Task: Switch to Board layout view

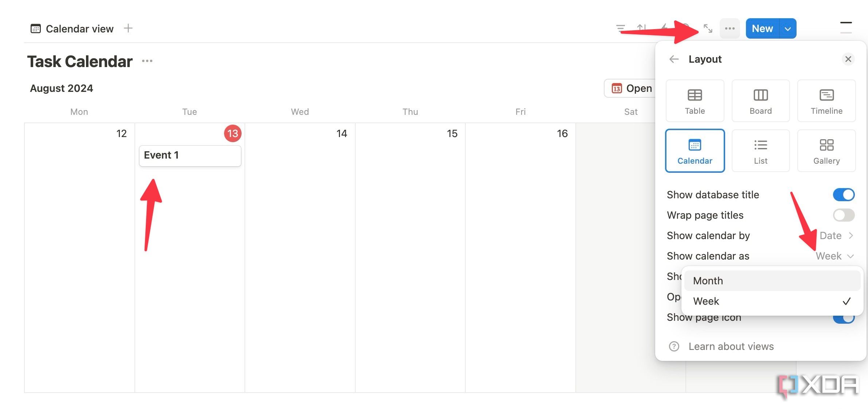Action: click(x=761, y=100)
